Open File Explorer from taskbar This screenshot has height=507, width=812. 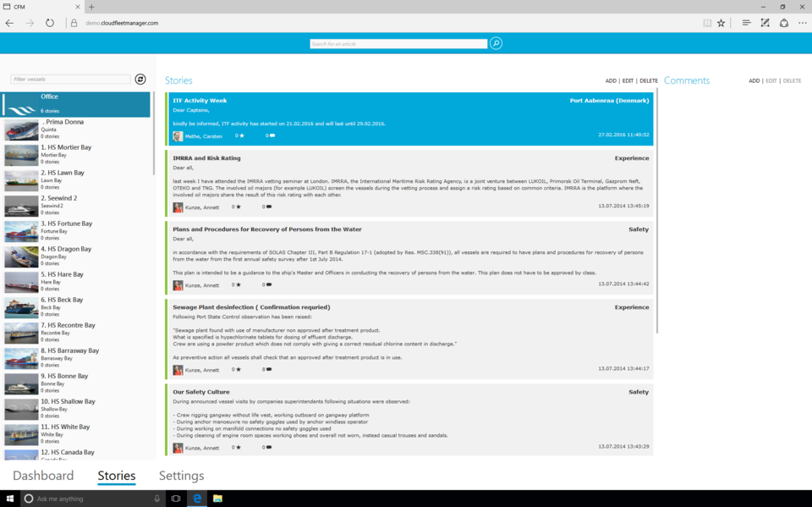pos(217,499)
